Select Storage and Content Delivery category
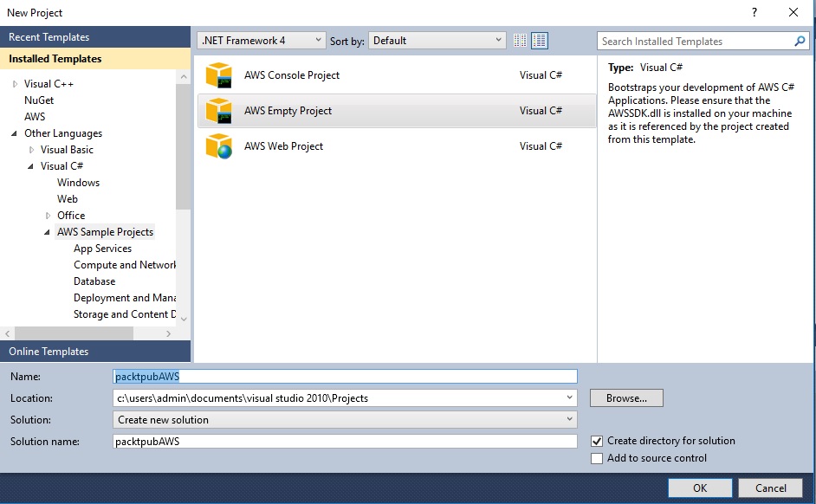This screenshot has width=816, height=504. tap(125, 314)
